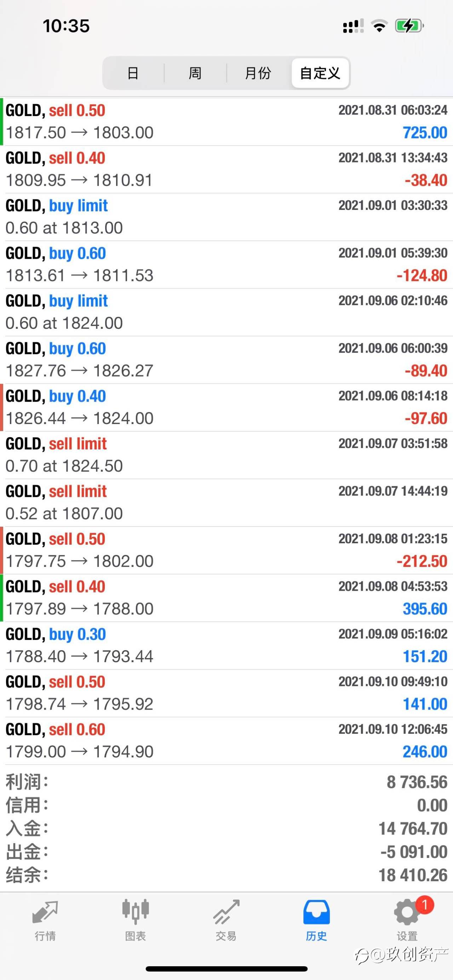Open the buy 0.30 trade with 151.20 profit
The image size is (453, 980).
pyautogui.click(x=226, y=646)
